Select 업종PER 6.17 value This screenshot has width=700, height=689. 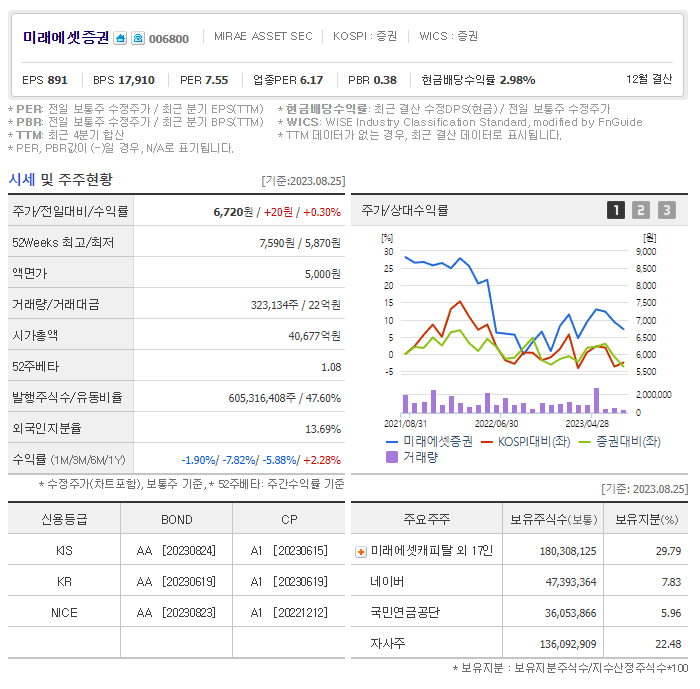tap(288, 80)
